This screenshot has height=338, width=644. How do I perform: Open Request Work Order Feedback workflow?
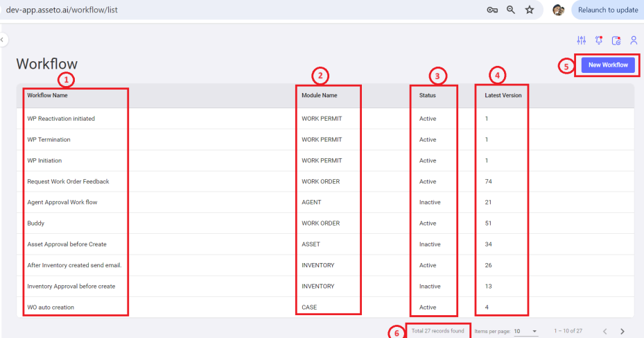68,181
